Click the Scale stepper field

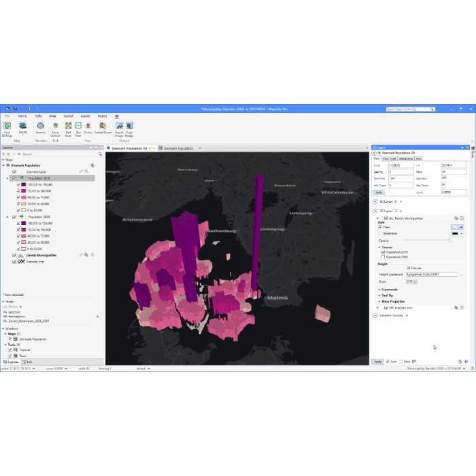411,282
